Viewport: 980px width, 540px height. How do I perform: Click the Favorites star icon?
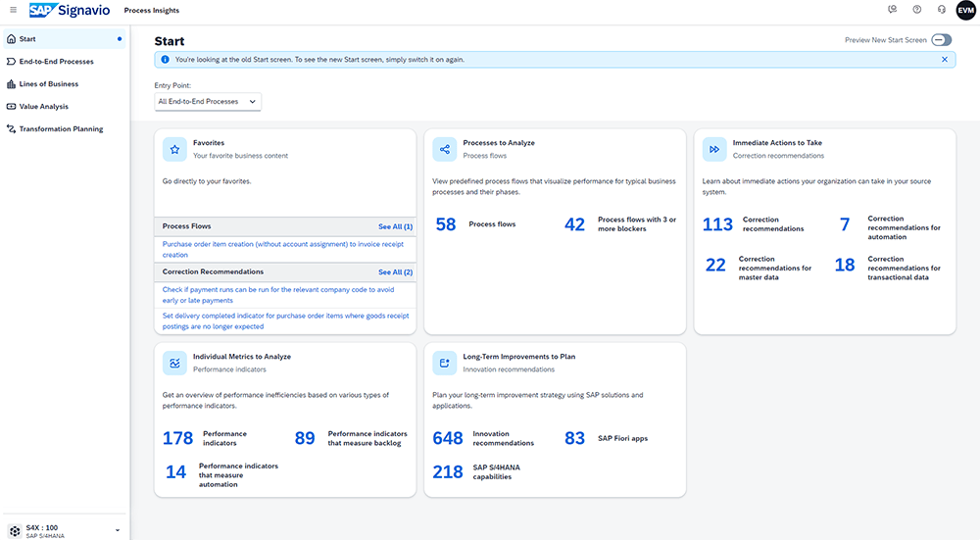[174, 149]
